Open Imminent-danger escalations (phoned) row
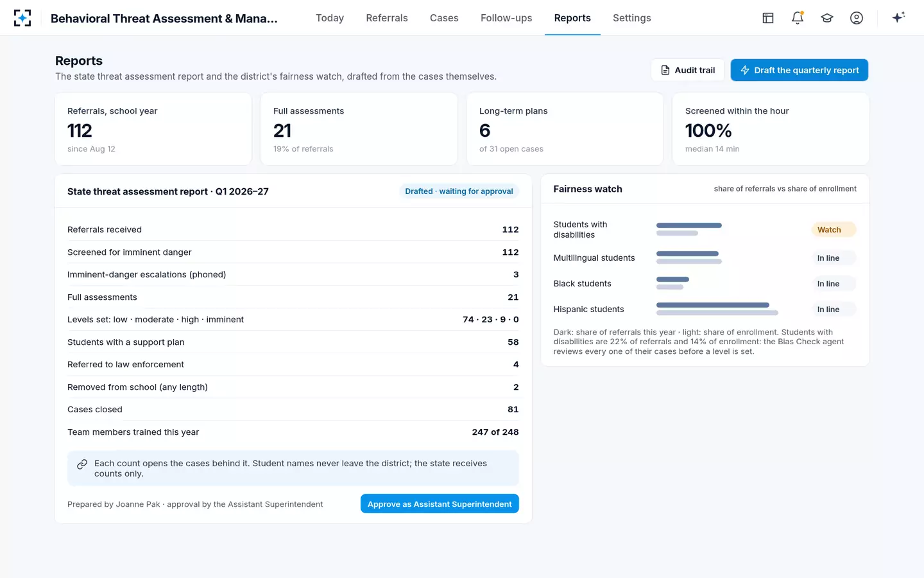The height and width of the screenshot is (578, 924). pyautogui.click(x=293, y=274)
